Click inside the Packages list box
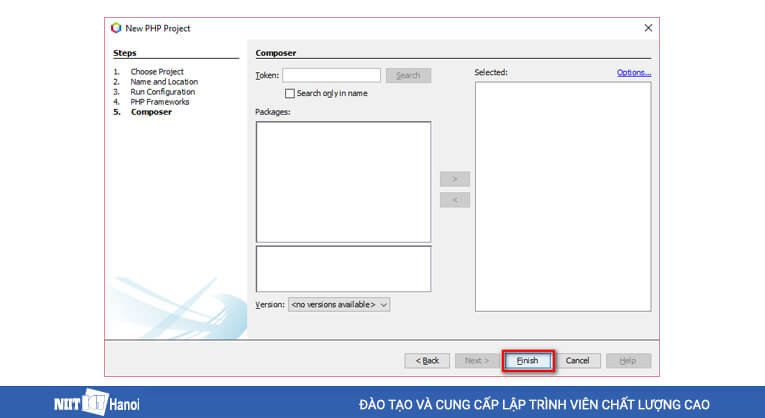Screen dimensions: 765x418 [343, 182]
